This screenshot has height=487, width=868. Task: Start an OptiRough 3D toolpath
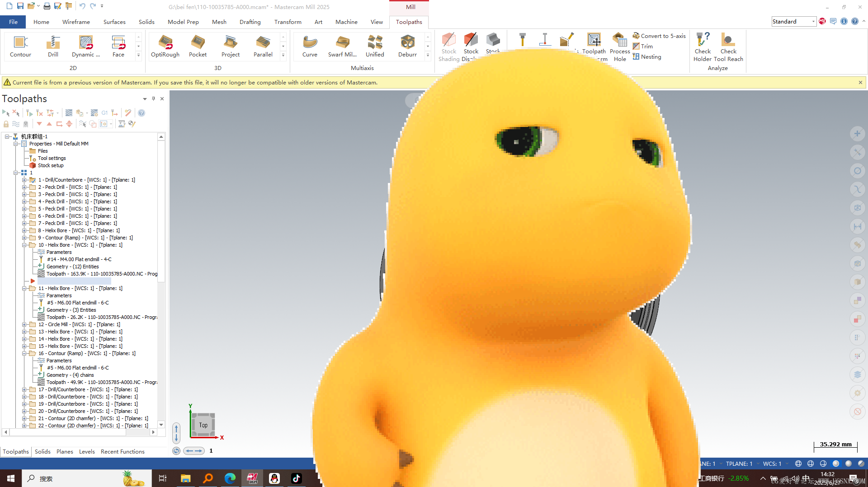[x=165, y=47]
